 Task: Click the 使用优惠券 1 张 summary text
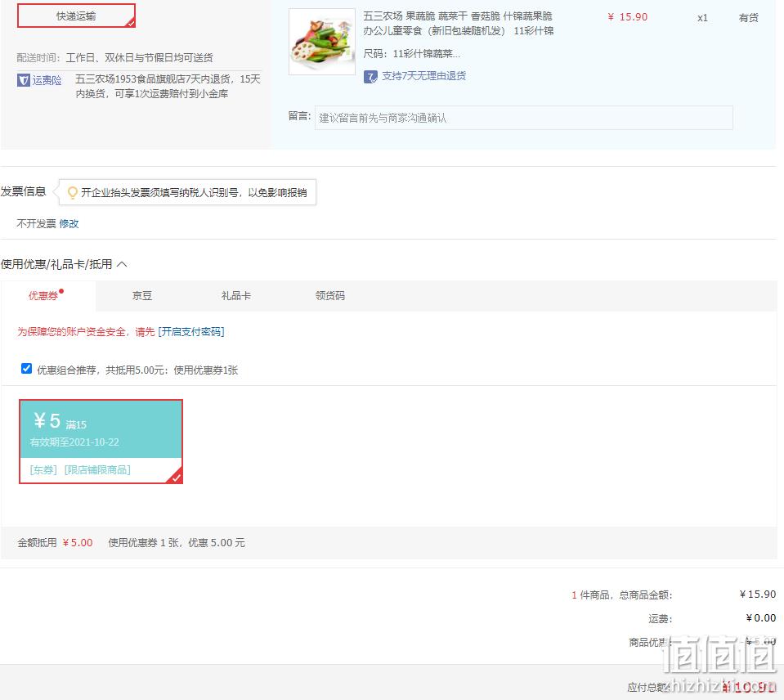[177, 543]
